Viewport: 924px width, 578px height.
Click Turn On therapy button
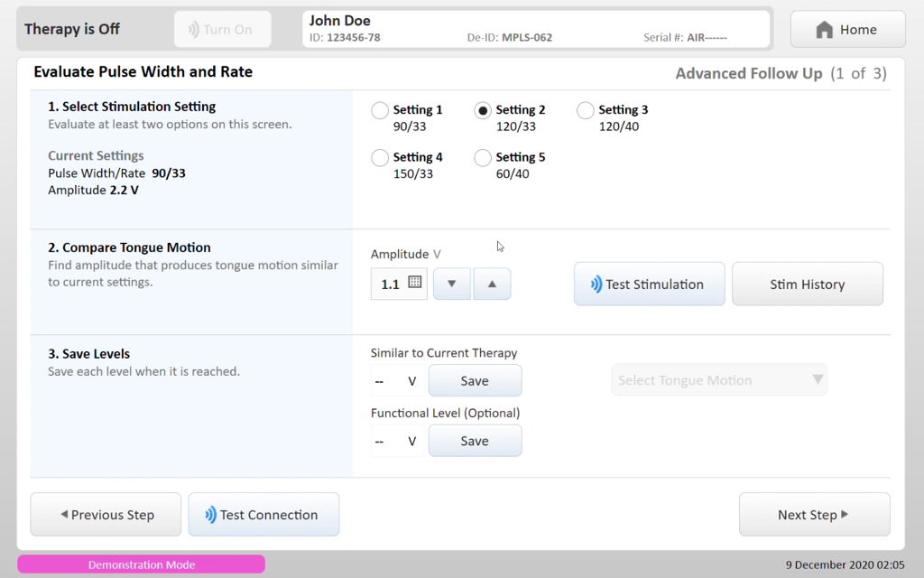[223, 29]
